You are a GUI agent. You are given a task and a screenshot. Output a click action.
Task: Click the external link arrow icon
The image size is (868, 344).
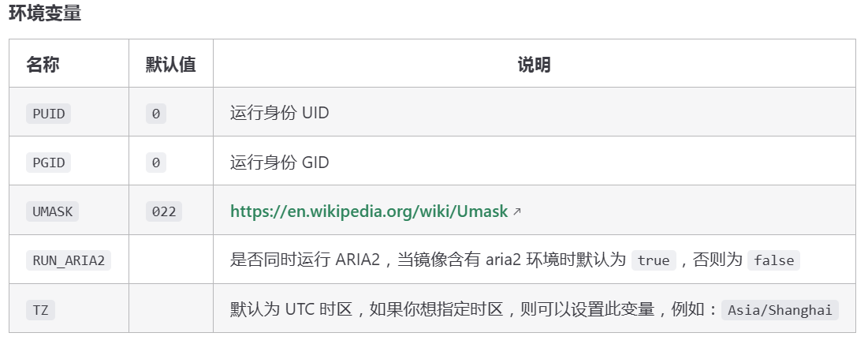click(517, 211)
